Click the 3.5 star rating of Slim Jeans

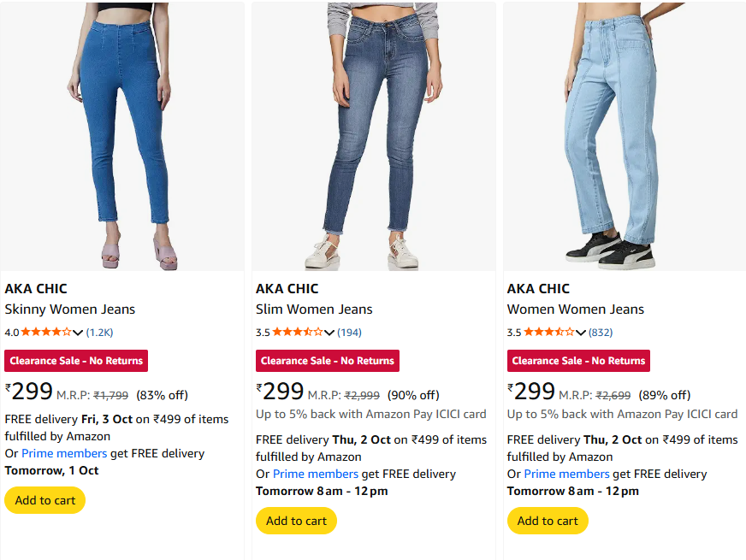(x=297, y=332)
